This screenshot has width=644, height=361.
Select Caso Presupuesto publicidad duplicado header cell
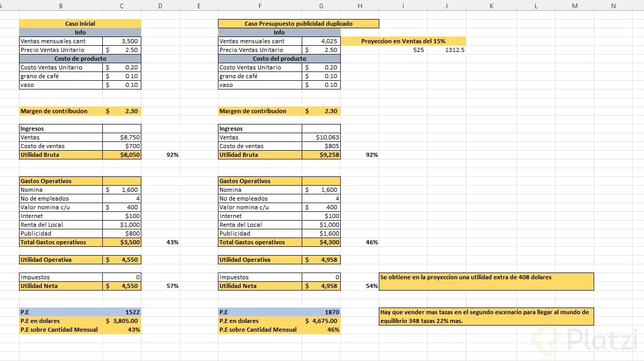[299, 24]
